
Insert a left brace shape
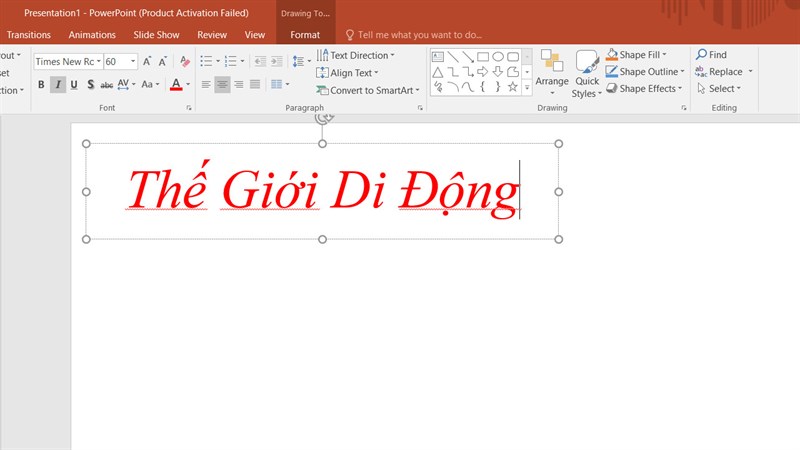tap(483, 87)
